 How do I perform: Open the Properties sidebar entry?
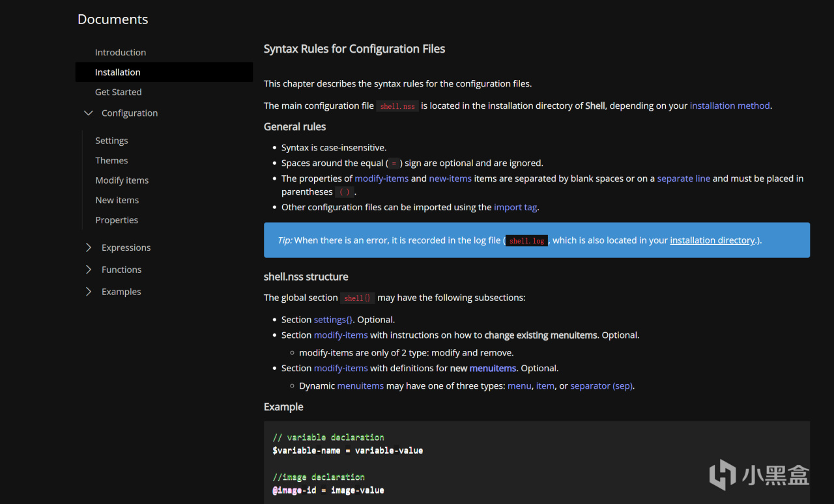[117, 220]
